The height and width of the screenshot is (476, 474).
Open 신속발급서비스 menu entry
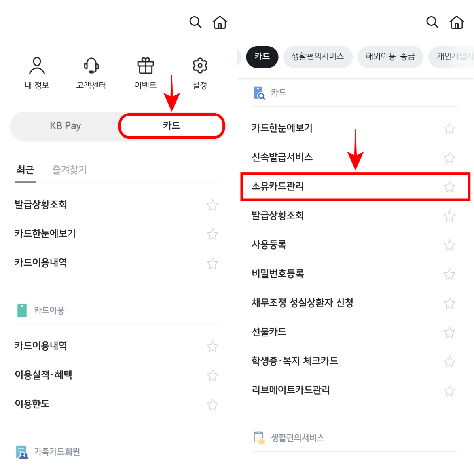click(283, 158)
